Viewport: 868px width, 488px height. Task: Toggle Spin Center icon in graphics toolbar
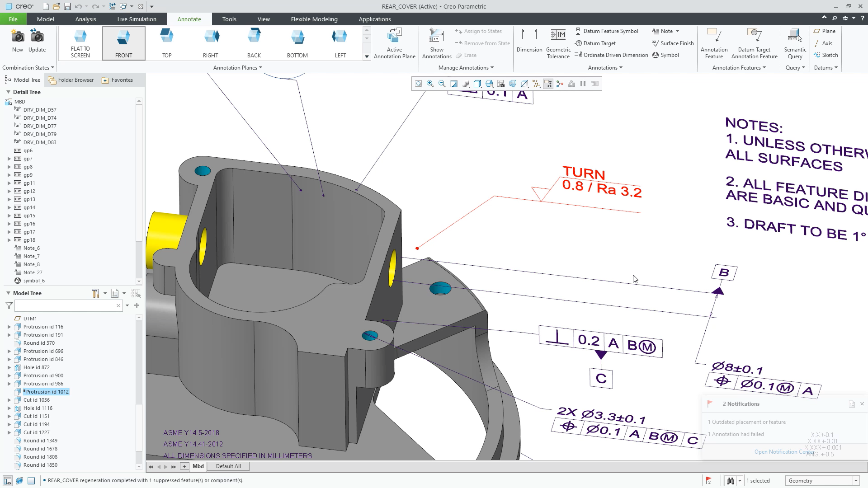coord(560,84)
